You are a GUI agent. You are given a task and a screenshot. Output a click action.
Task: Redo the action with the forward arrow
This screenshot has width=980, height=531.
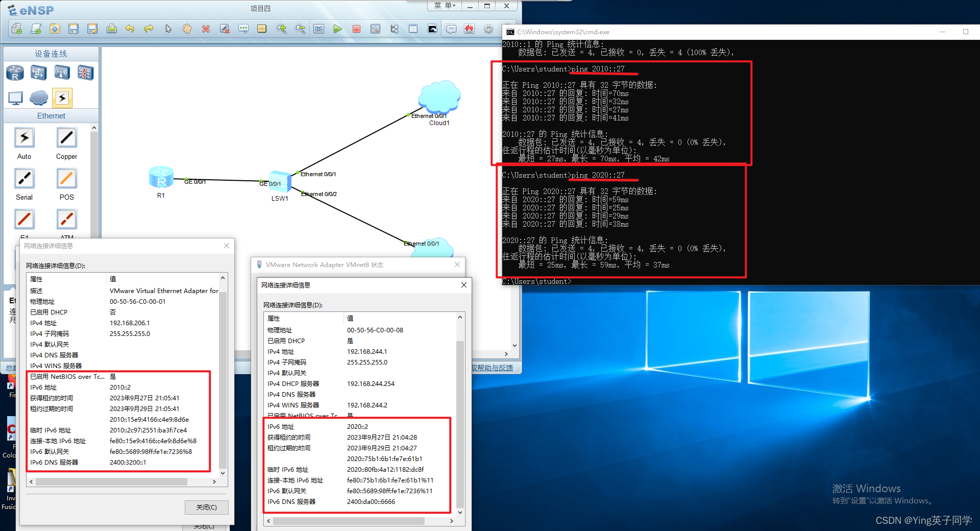pyautogui.click(x=149, y=29)
